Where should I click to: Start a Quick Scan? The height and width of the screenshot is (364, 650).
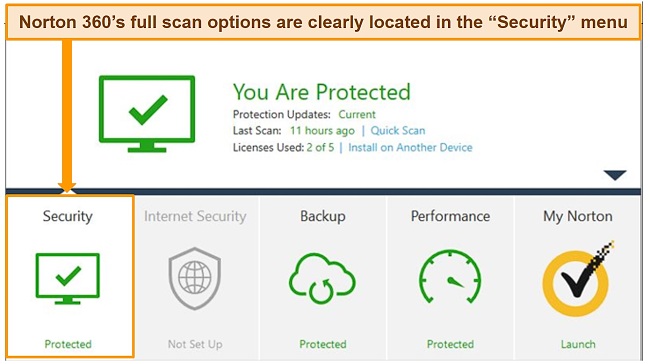pos(398,131)
